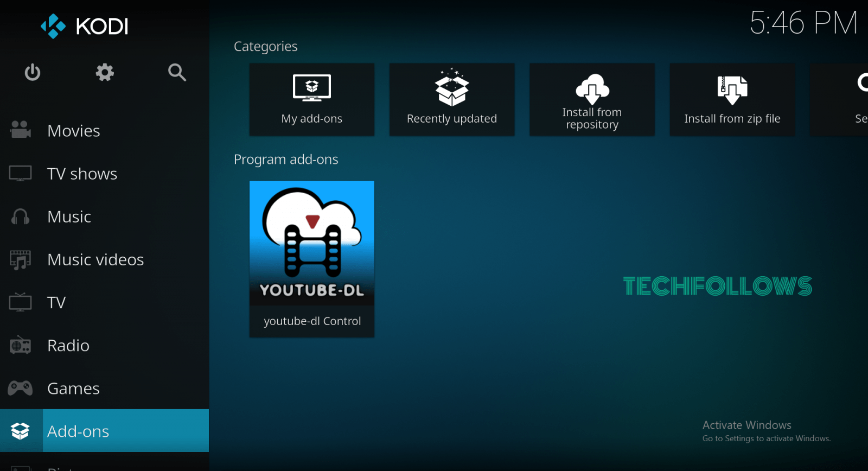Open Music videos section

[x=104, y=259]
